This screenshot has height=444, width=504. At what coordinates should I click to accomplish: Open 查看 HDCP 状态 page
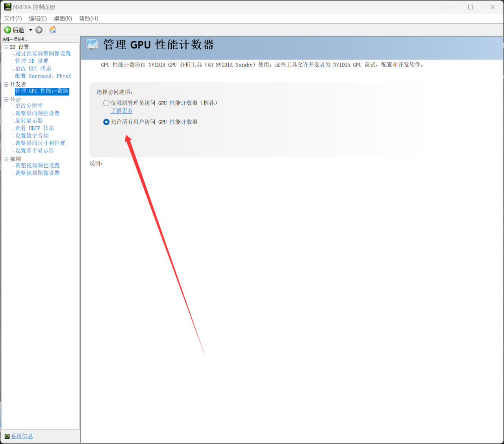tap(35, 128)
